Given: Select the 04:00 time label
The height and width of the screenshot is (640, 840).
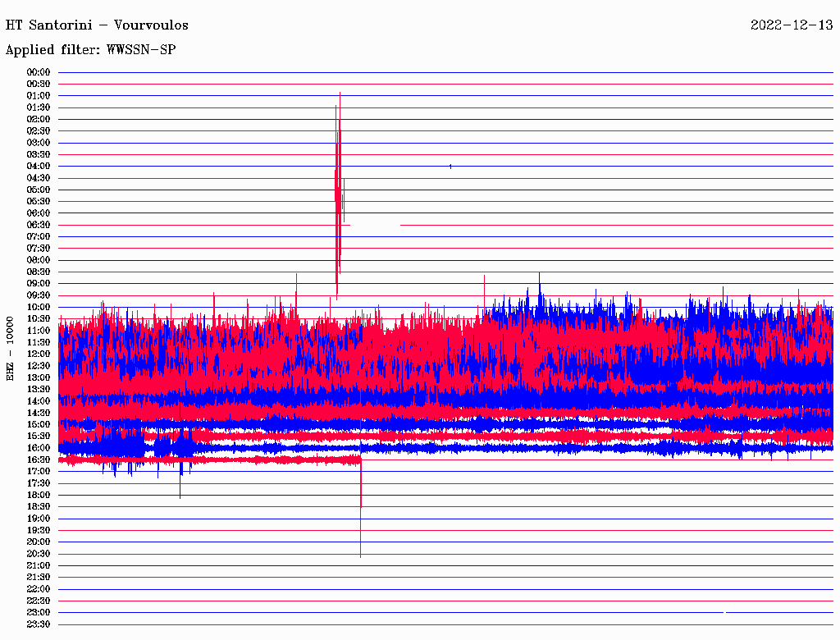Looking at the screenshot, I should [x=39, y=166].
